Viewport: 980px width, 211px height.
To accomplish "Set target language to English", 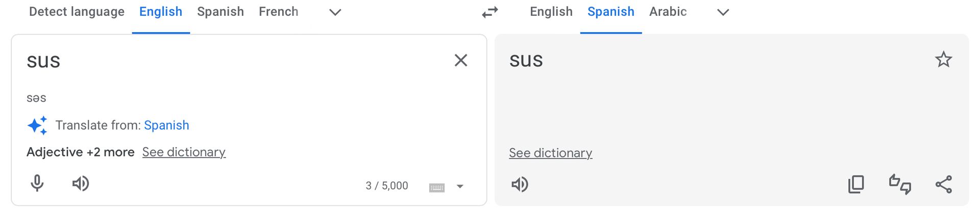I will 551,12.
